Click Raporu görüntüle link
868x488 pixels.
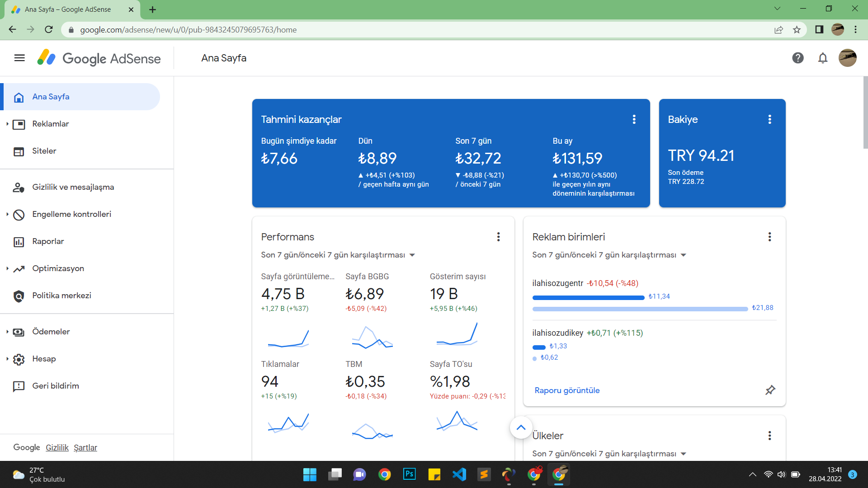567,390
